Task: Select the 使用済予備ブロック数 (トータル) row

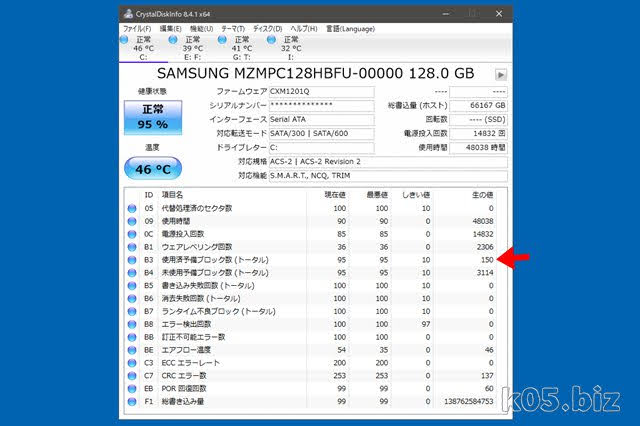Action: [x=311, y=260]
